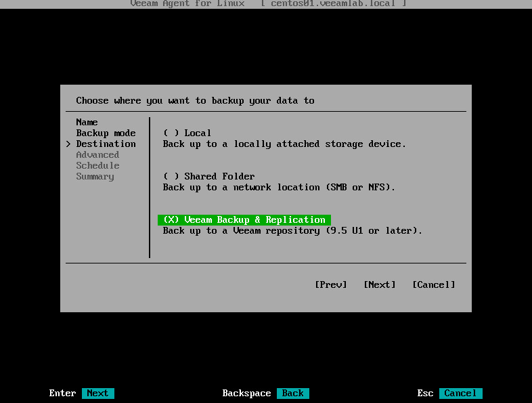Click the cyan Back hint at the bottom
Image resolution: width=532 pixels, height=403 pixels.
tap(293, 393)
